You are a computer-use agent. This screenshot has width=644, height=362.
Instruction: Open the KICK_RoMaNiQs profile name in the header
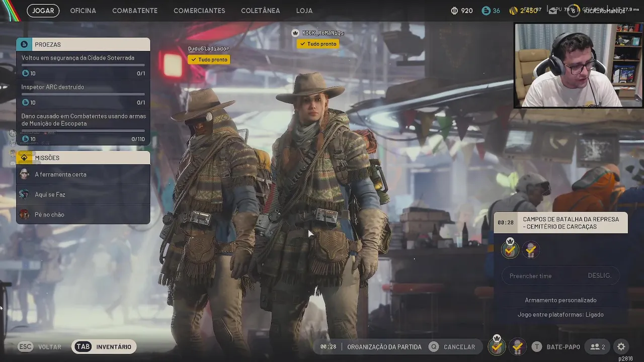[604, 11]
